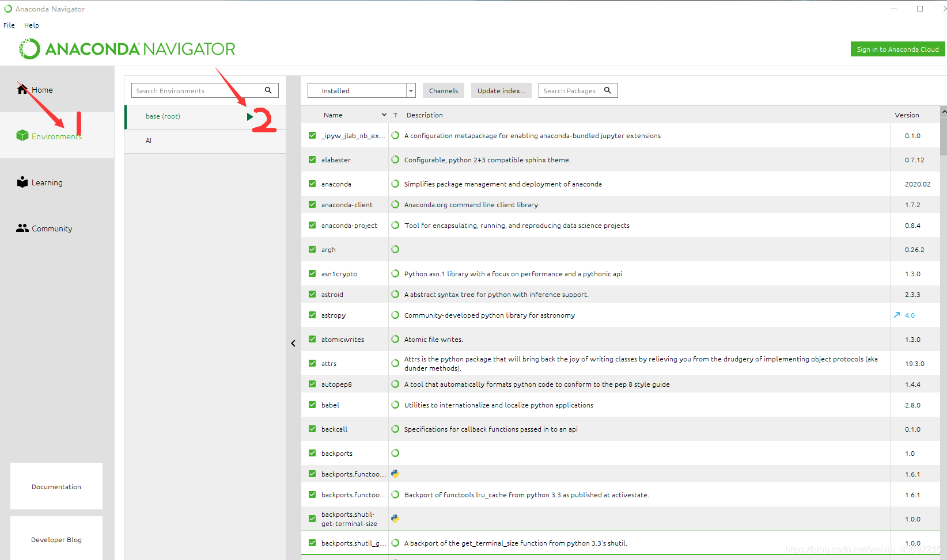Click the Environments cube icon
Image resolution: width=947 pixels, height=560 pixels.
[x=22, y=135]
